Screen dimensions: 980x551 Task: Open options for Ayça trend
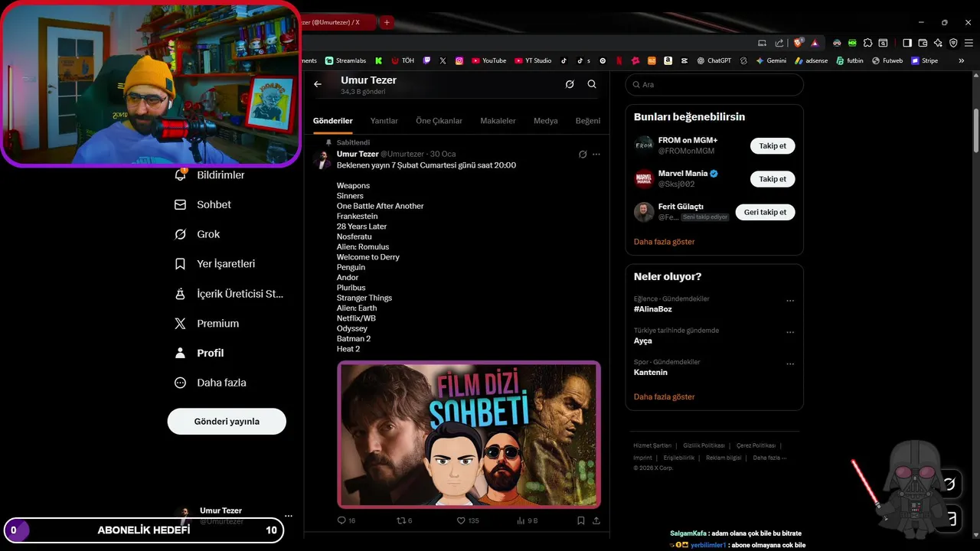(x=790, y=333)
